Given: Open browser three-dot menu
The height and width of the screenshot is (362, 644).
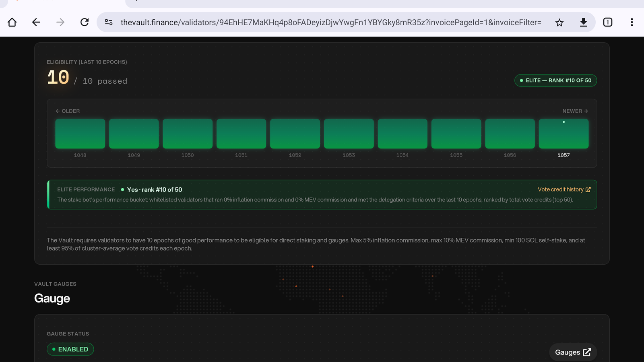Looking at the screenshot, I should [x=632, y=22].
